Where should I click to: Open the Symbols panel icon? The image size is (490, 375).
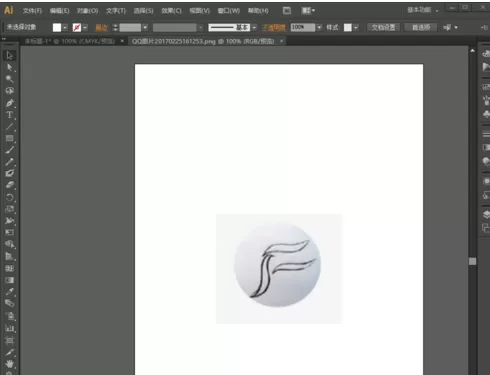(486, 114)
